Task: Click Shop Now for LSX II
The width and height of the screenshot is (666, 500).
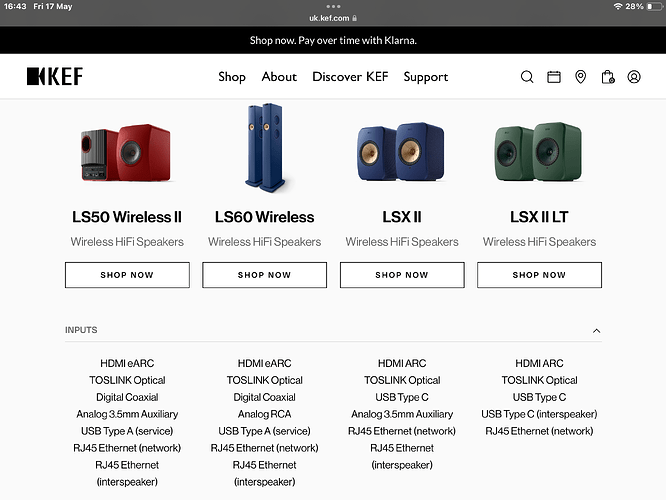Action: [x=402, y=275]
